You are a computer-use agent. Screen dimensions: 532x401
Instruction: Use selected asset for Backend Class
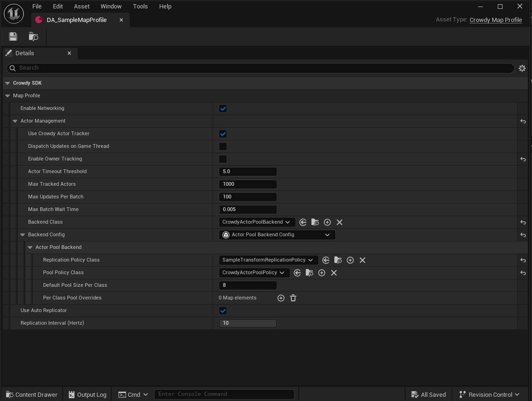coord(303,222)
